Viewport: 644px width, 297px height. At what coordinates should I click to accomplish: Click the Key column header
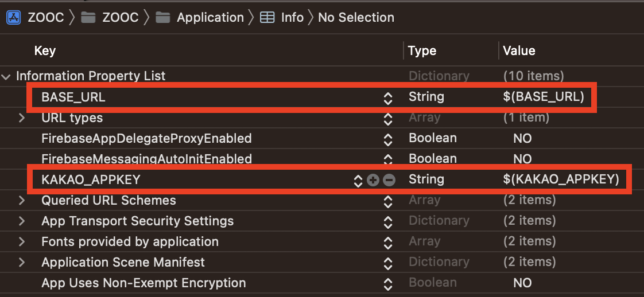(x=45, y=51)
